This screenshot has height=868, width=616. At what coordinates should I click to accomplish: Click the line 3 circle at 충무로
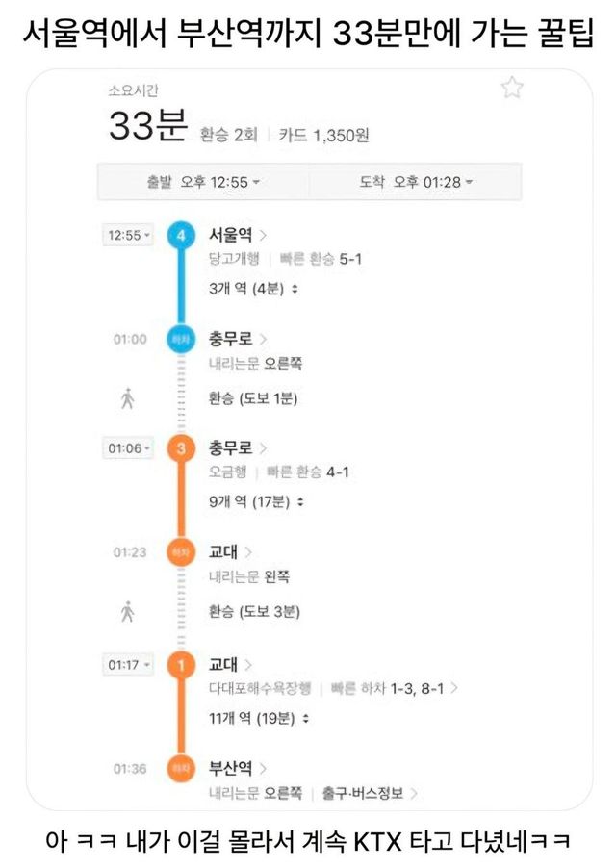[x=180, y=448]
